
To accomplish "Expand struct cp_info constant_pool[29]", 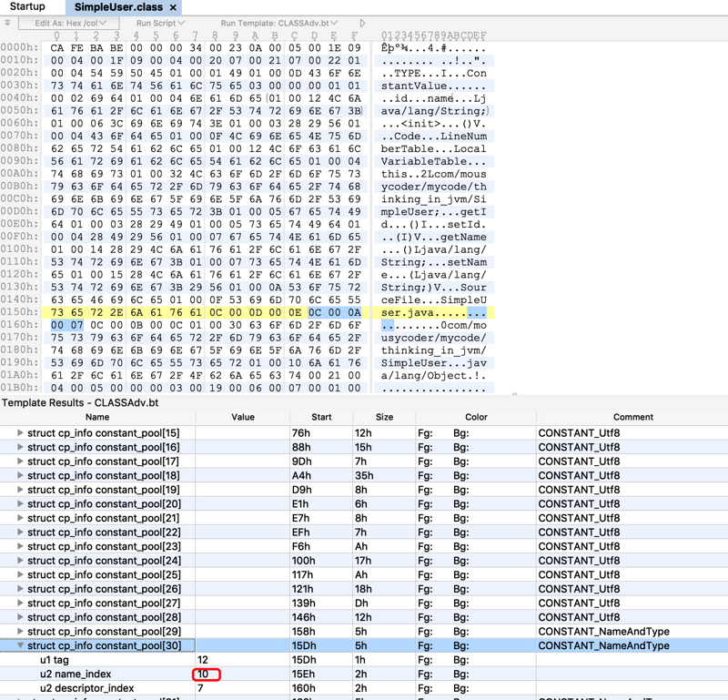I will pos(20,631).
